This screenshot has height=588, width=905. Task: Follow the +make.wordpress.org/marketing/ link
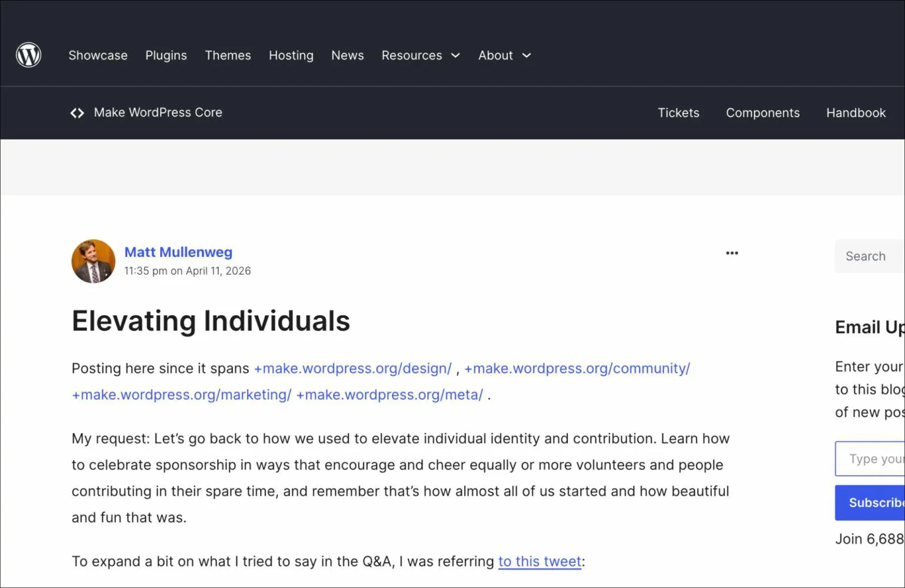[x=181, y=395]
